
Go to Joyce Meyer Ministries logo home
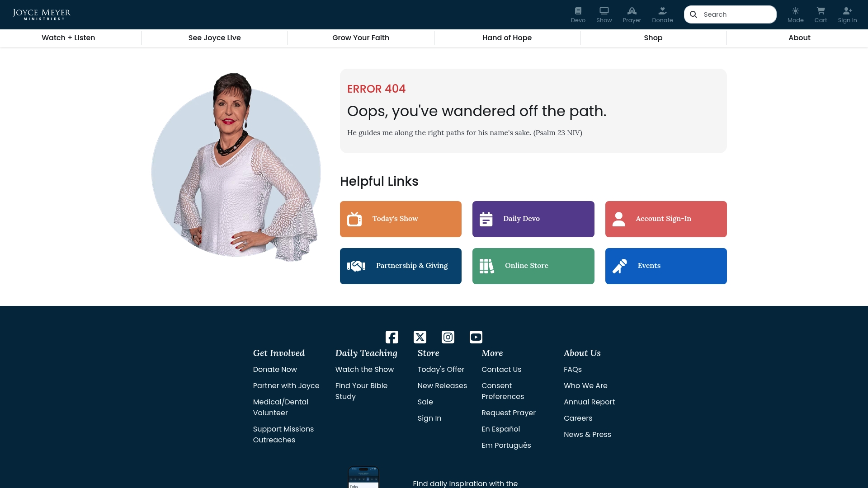[x=42, y=14]
